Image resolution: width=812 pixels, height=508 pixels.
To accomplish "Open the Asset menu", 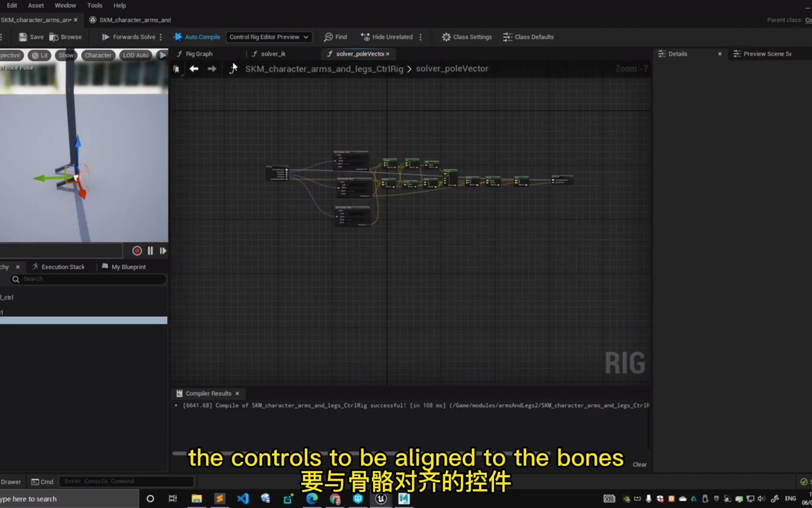I will pyautogui.click(x=36, y=5).
